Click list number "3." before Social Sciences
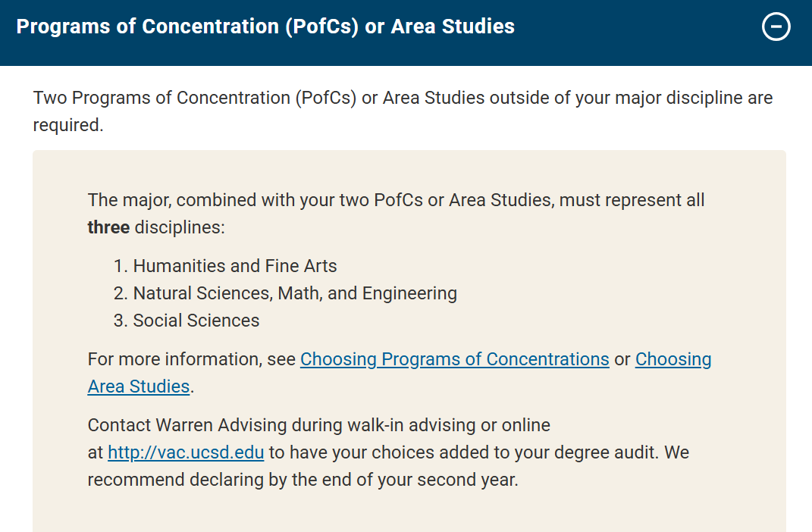The width and height of the screenshot is (812, 532). [x=121, y=321]
